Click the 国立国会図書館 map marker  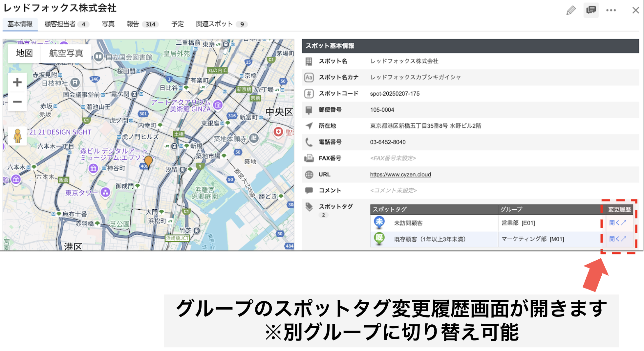[98, 57]
